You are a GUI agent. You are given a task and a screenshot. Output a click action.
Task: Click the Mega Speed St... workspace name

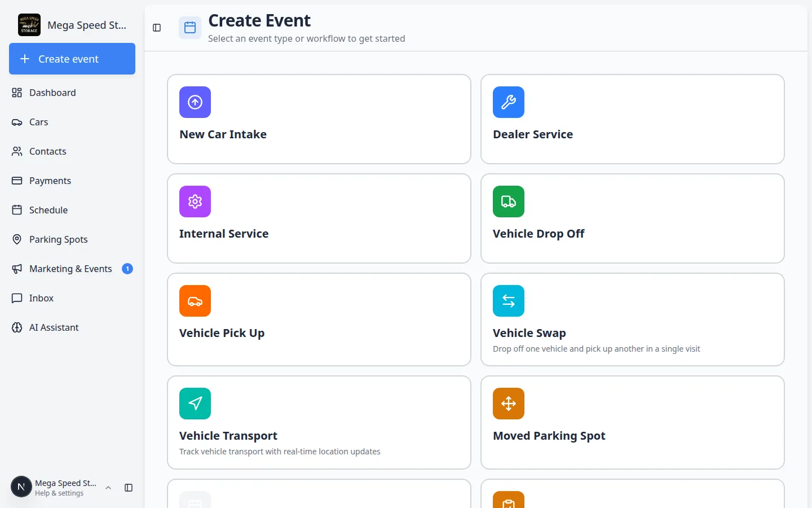(x=87, y=25)
